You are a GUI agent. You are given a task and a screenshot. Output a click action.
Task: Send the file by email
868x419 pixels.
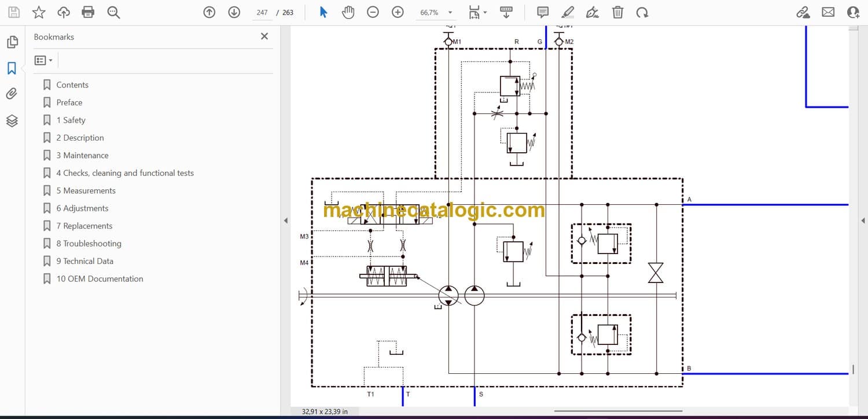tap(828, 12)
